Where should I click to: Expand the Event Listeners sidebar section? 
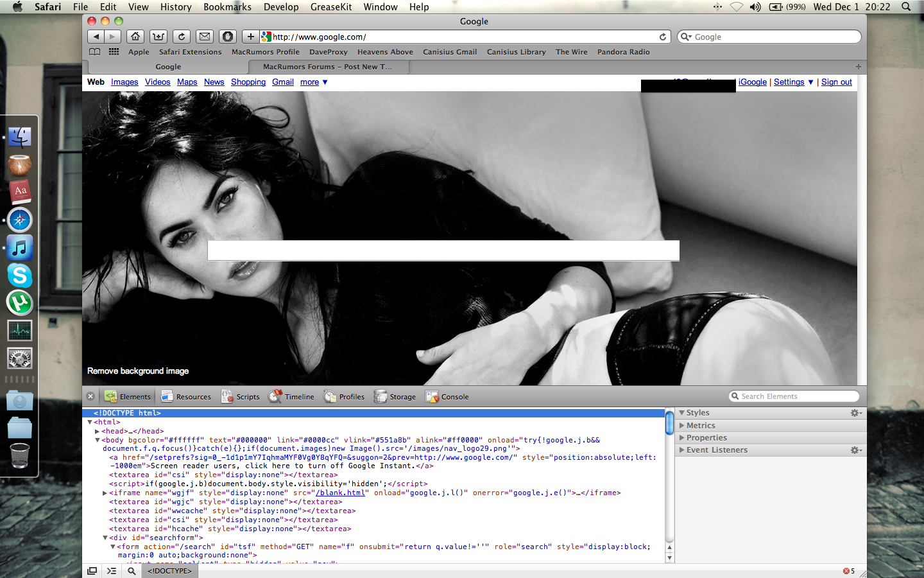coord(682,450)
